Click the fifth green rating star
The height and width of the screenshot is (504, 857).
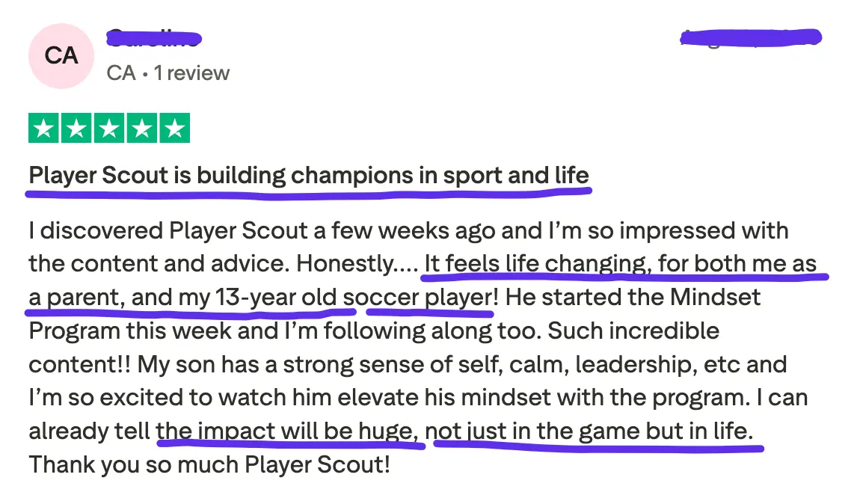pyautogui.click(x=175, y=128)
